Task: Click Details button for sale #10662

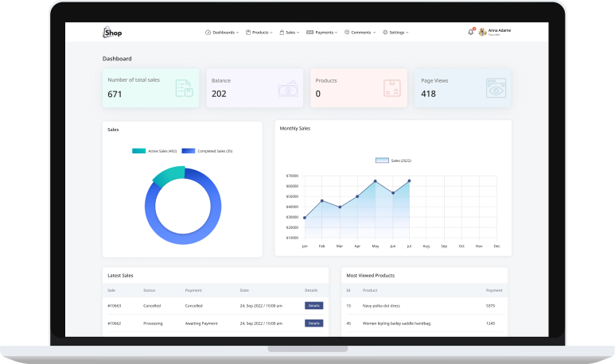Action: pos(313,323)
